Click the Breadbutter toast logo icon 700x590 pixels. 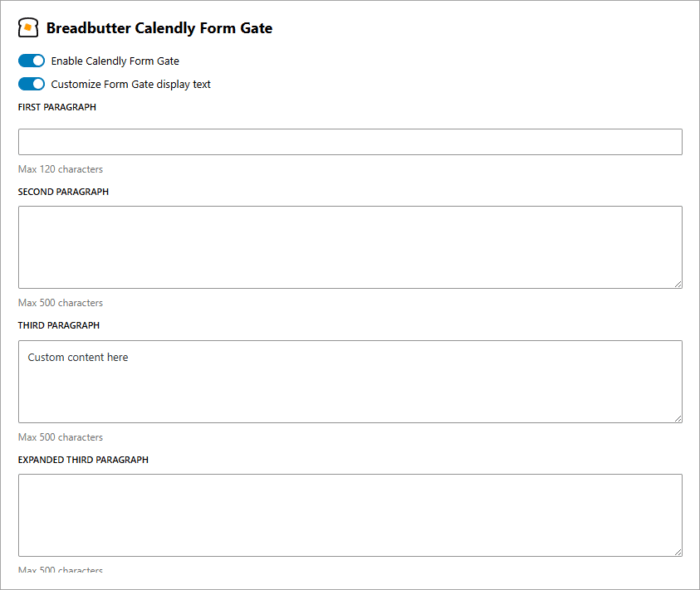[28, 28]
